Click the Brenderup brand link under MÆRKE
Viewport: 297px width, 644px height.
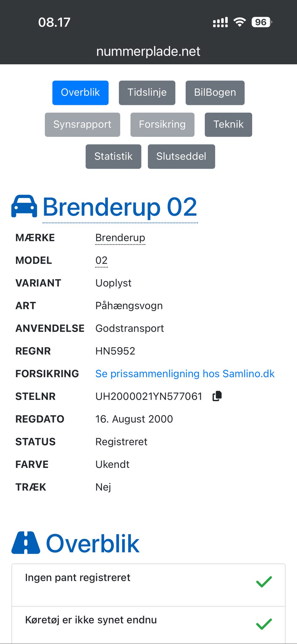tap(120, 238)
